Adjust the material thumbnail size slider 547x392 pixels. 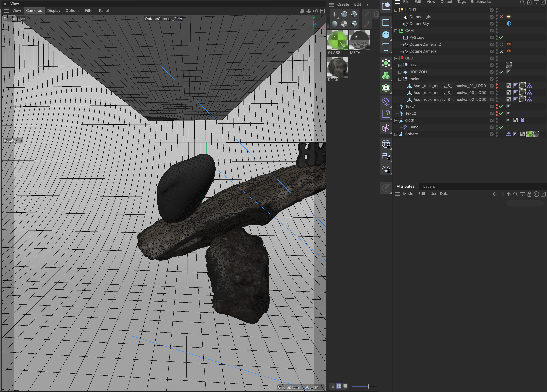coord(368,386)
